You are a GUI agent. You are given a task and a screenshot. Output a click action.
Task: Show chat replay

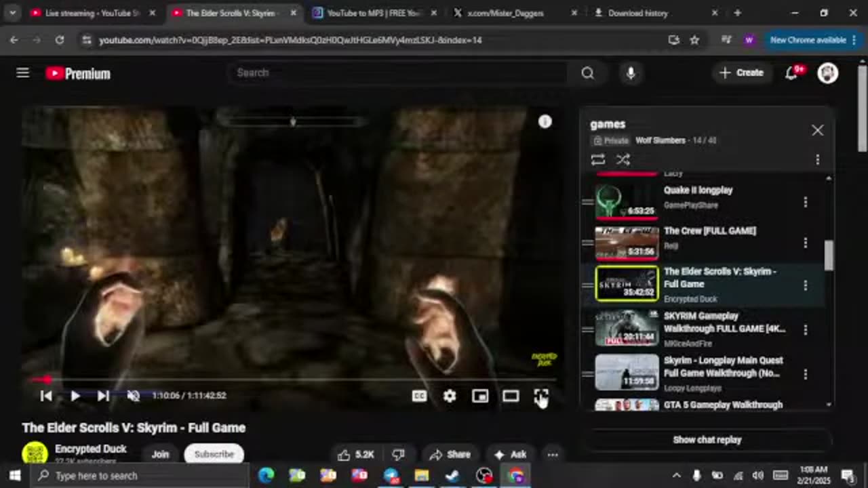coord(707,440)
